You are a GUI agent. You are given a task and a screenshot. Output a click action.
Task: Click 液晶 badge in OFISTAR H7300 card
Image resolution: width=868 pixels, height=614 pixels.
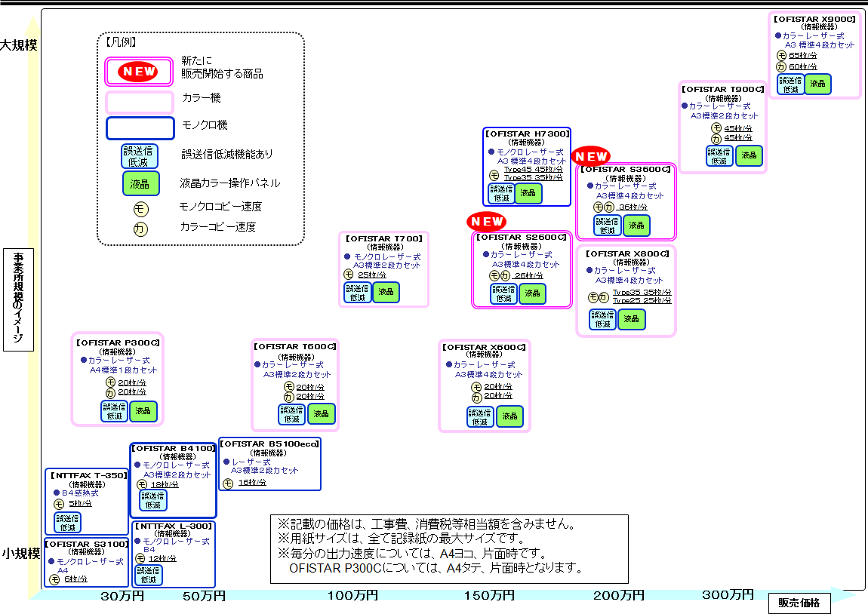[x=528, y=194]
